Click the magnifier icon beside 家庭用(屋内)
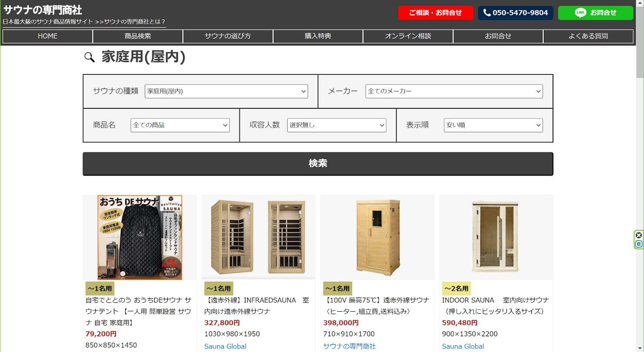644x352 pixels. click(89, 57)
